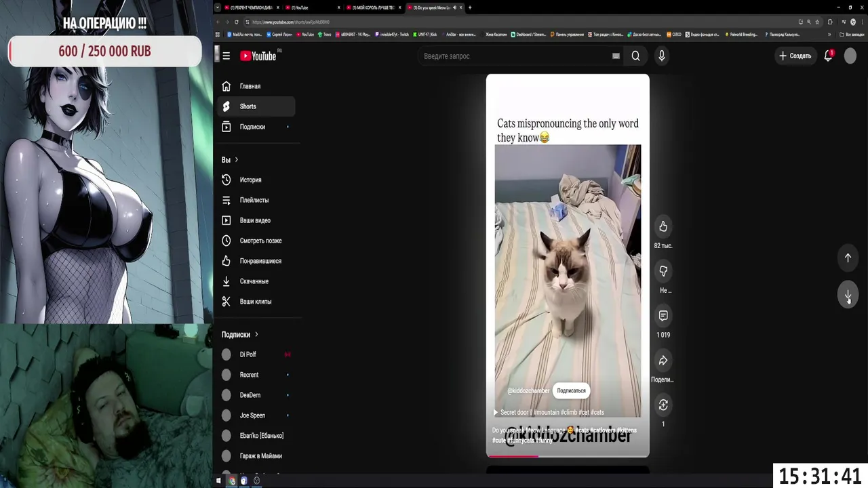Click the YouTube search input field
The width and height of the screenshot is (868, 488).
[x=515, y=56]
